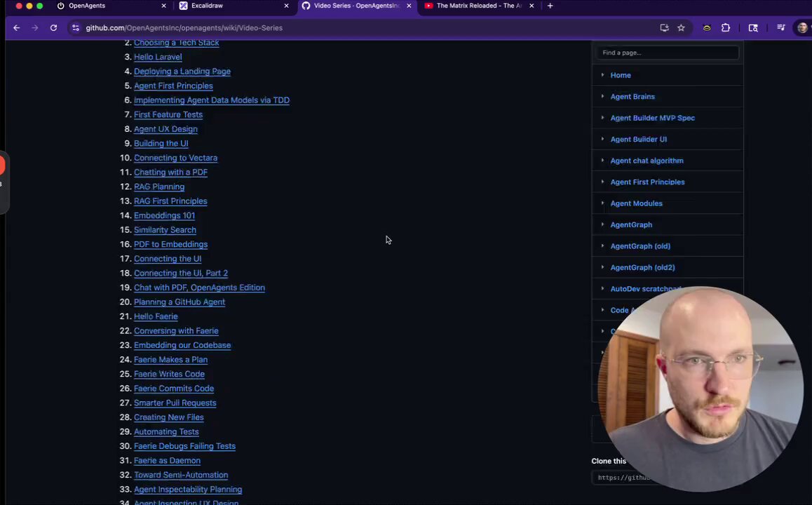Open Chatting with a PDF link
812x505 pixels.
pos(171,172)
